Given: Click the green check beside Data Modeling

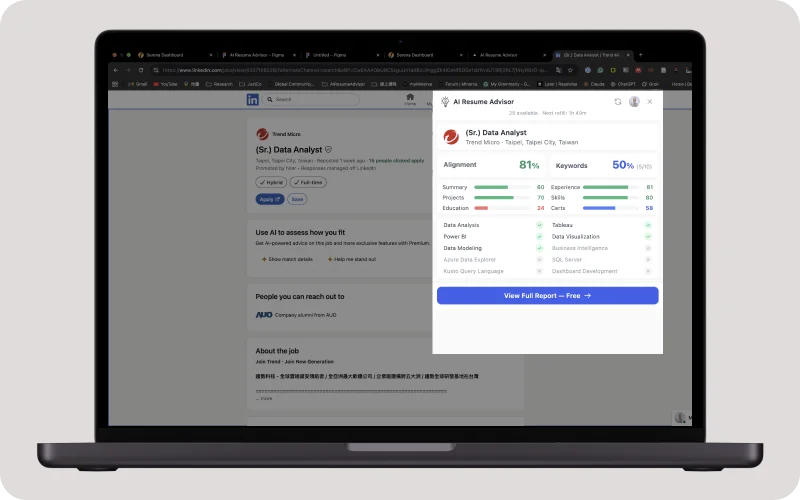Looking at the screenshot, I should point(539,248).
